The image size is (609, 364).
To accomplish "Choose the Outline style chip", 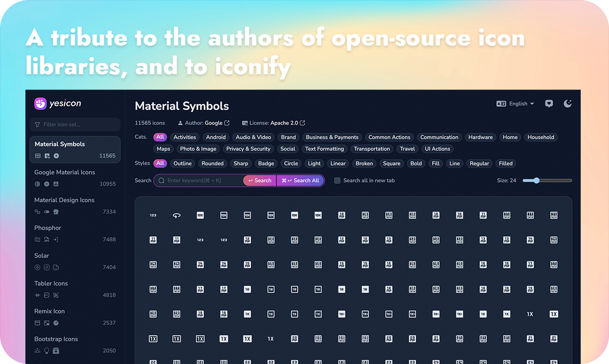I will coord(182,163).
